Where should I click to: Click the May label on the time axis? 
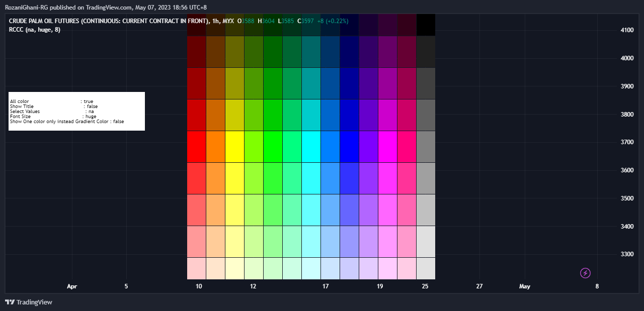click(x=525, y=286)
